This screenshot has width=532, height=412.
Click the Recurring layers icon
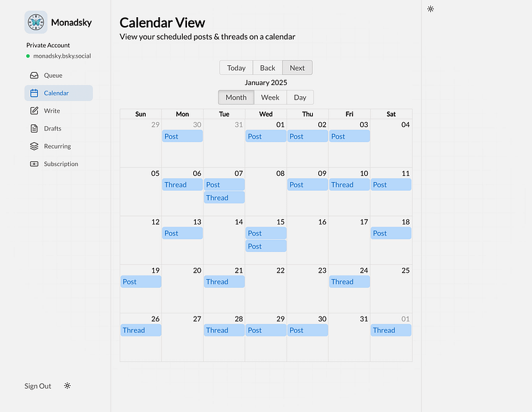point(34,146)
